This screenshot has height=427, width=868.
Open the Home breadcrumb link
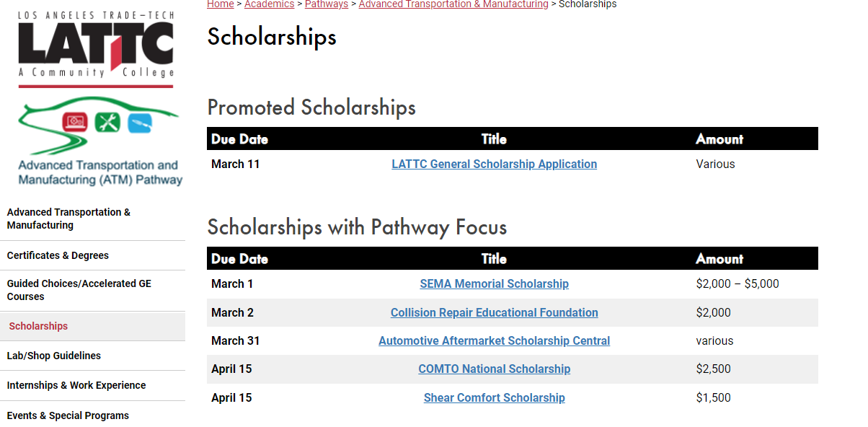221,4
